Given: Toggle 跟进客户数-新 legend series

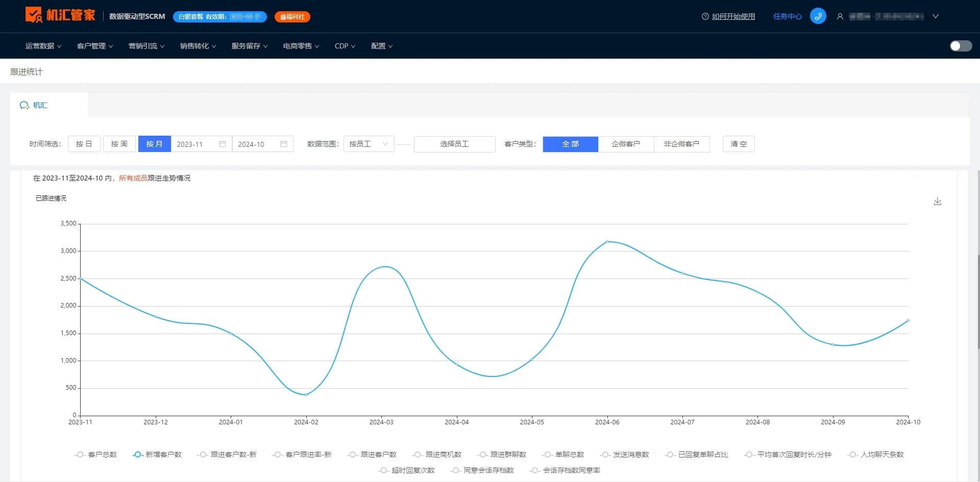Looking at the screenshot, I should click(x=227, y=454).
